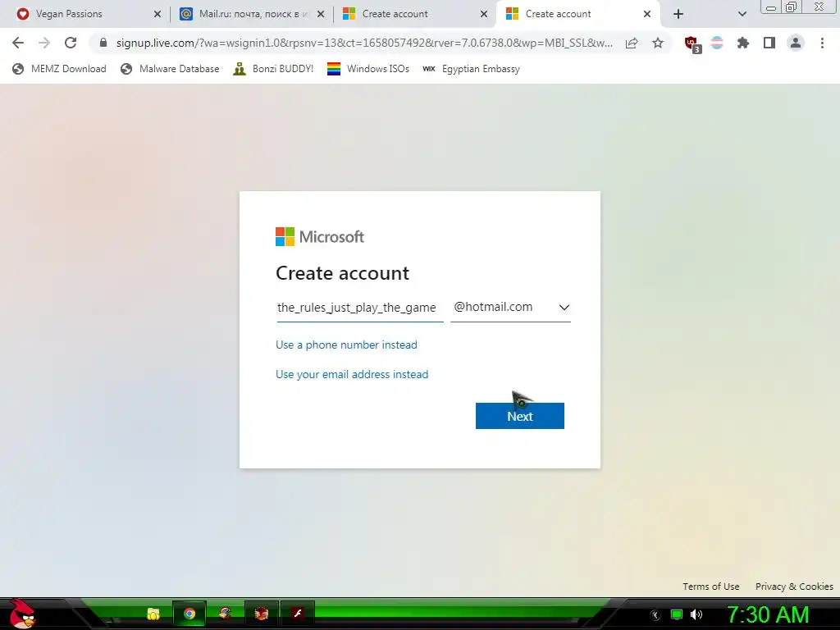View site information via lock icon
Viewport: 840px width, 630px height.
103,43
